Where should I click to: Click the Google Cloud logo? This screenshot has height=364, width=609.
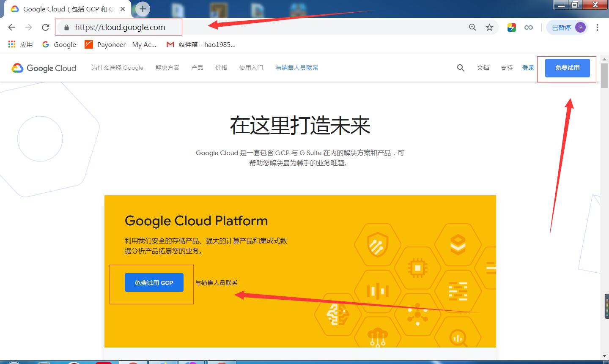44,68
